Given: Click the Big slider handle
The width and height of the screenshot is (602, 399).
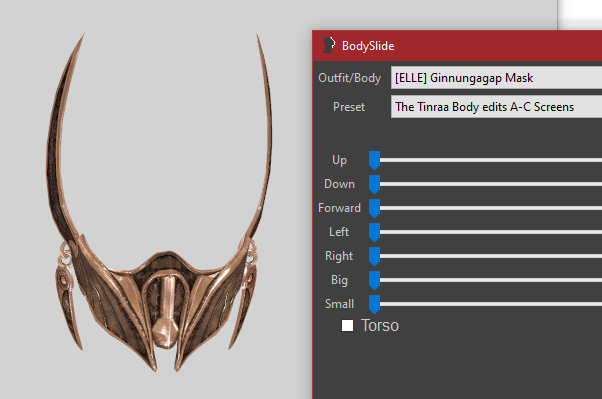Looking at the screenshot, I should tap(374, 280).
